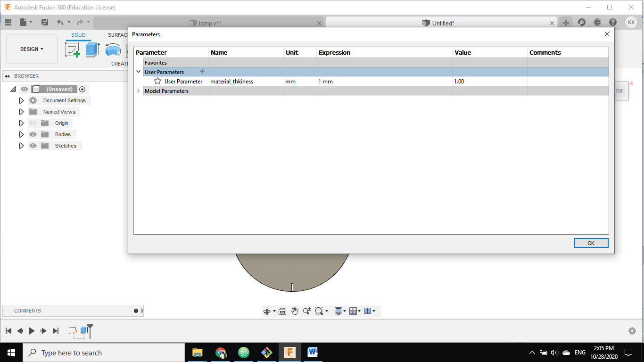
Task: Favorite the material_thkiness parameter star
Action: pos(158,81)
